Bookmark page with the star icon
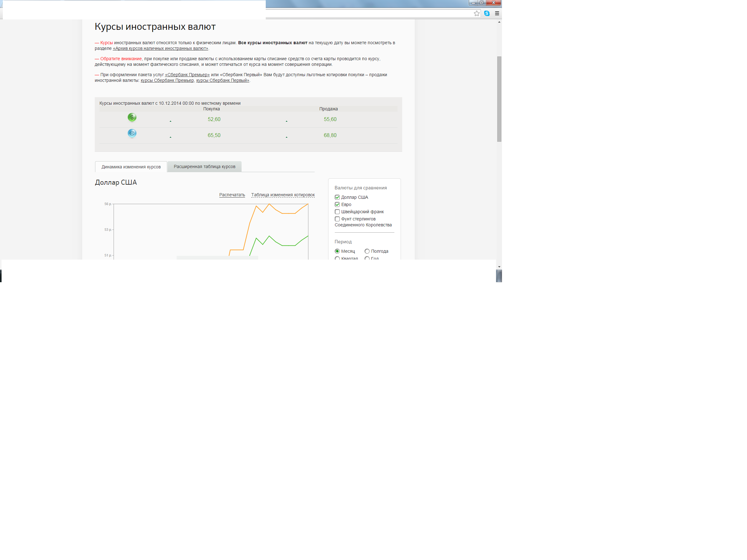747x560 pixels. coord(477,13)
